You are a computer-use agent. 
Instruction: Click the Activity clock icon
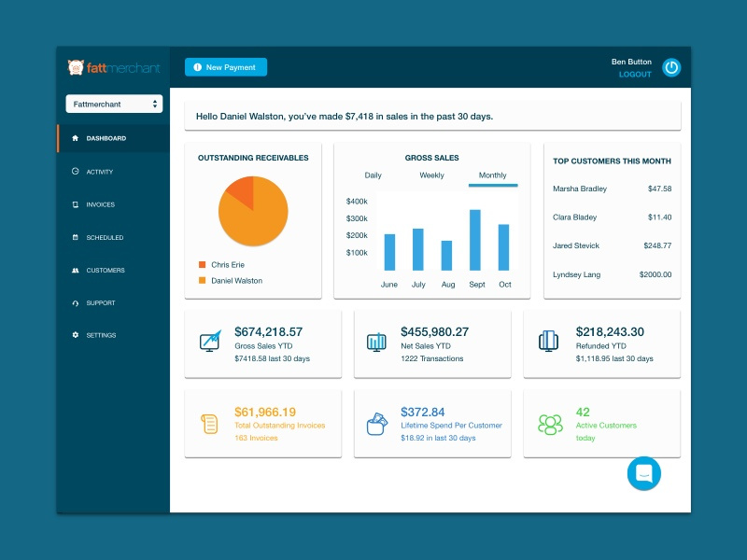(75, 172)
